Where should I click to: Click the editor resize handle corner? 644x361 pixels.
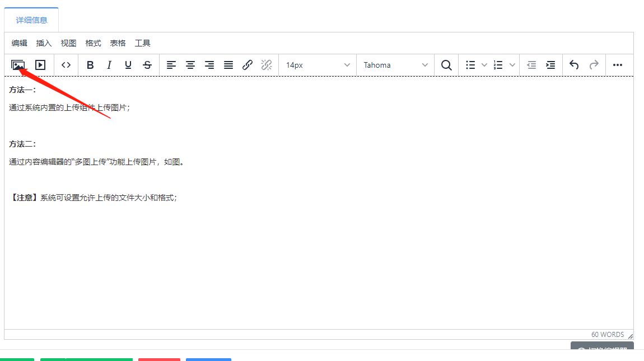tap(631, 336)
